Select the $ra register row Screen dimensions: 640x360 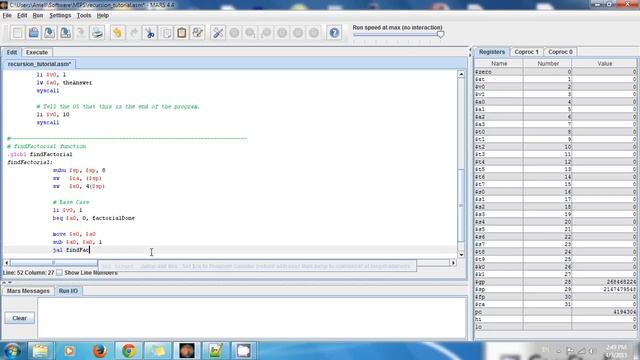click(x=556, y=304)
